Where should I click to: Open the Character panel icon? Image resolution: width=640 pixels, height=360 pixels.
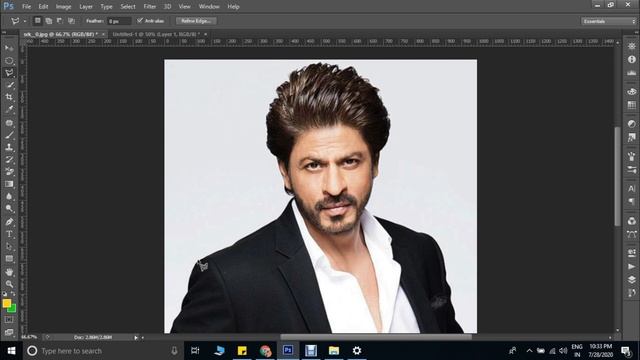point(631,189)
